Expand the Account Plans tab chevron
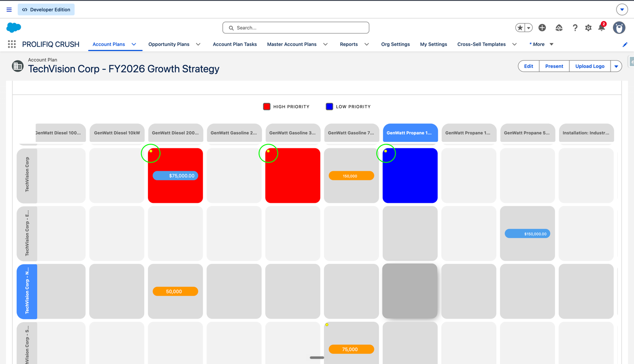The image size is (634, 364). 134,45
